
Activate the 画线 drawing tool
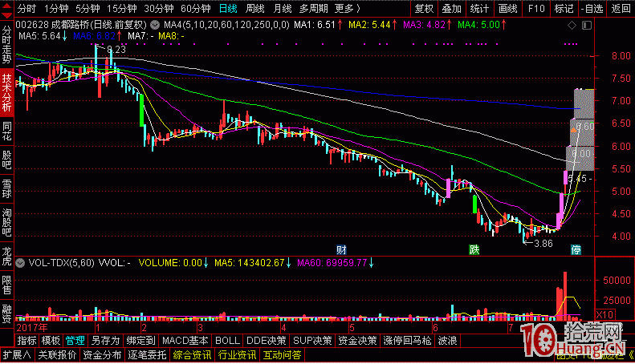click(x=507, y=9)
